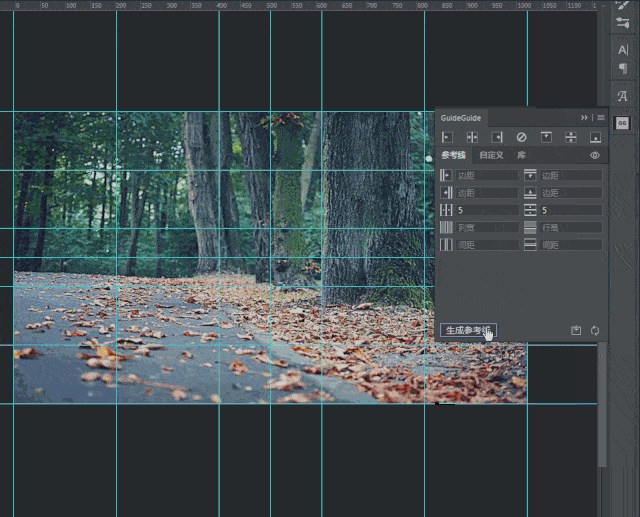Click the columns count field showing 5
Screen dimensions: 640x517
tap(486, 211)
